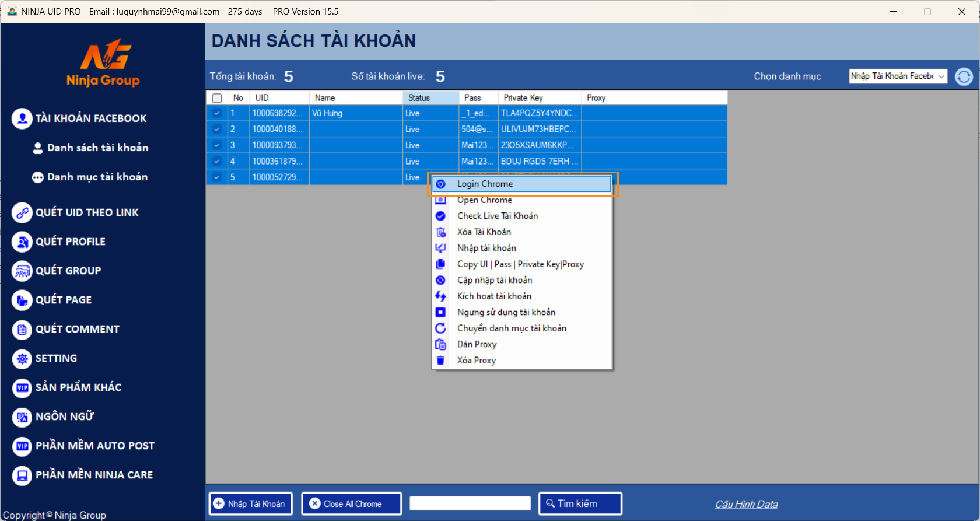The height and width of the screenshot is (521, 980).
Task: Uncheck the checkbox for account row 4
Action: (x=217, y=161)
